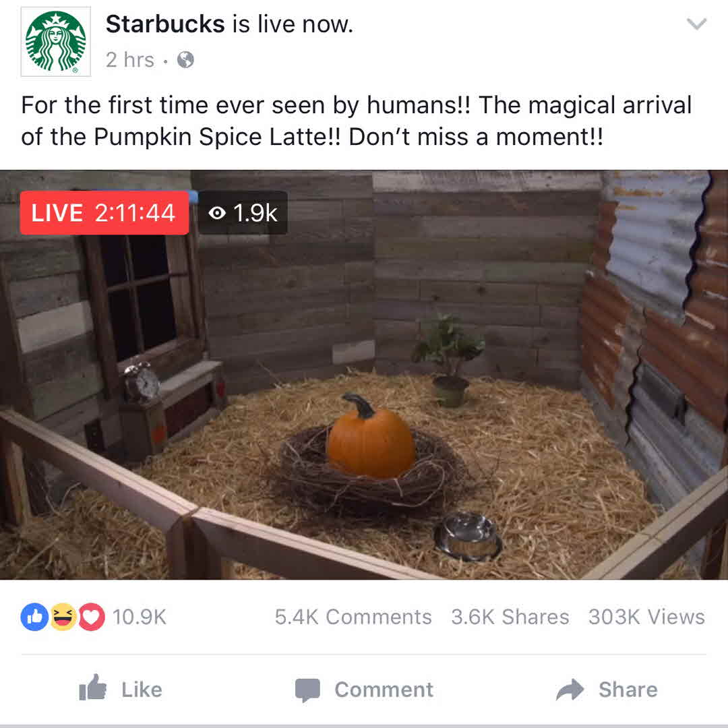Screen dimensions: 728x728
Task: Click the laughing Haha reaction icon
Action: tap(63, 617)
